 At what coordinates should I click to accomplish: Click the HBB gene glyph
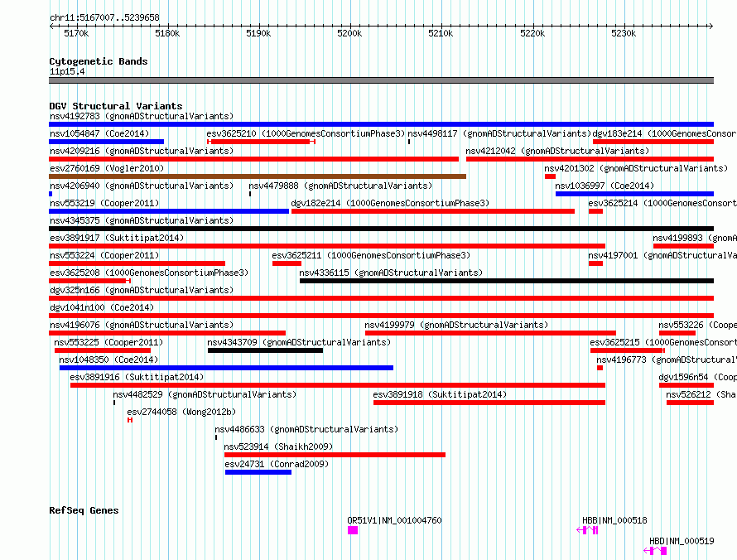[587, 530]
